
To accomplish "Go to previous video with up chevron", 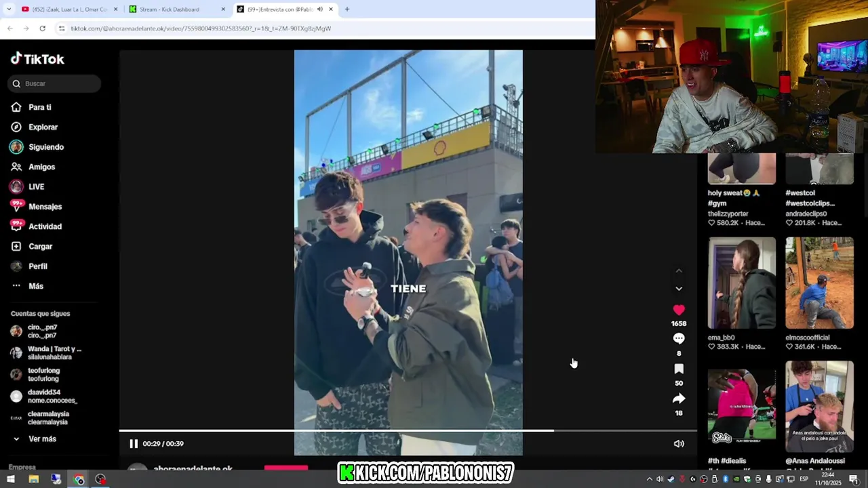I will [x=679, y=271].
